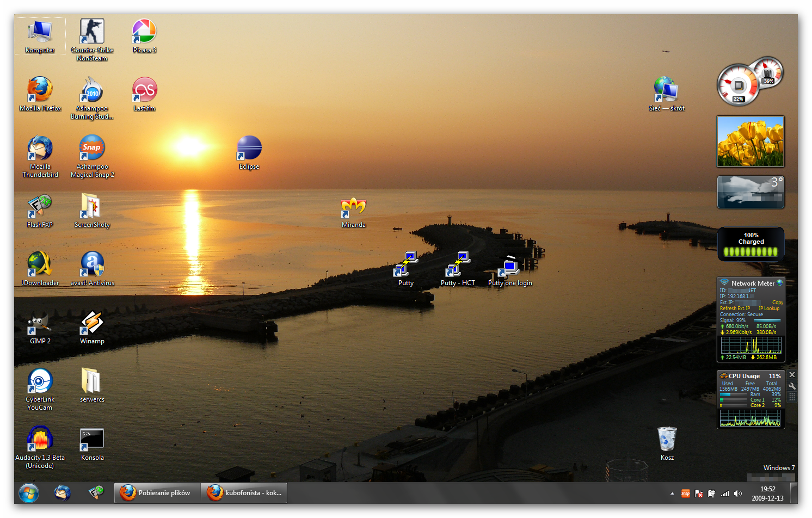Click pinned Thunderbird icon in taskbar
The height and width of the screenshot is (518, 812).
point(63,493)
